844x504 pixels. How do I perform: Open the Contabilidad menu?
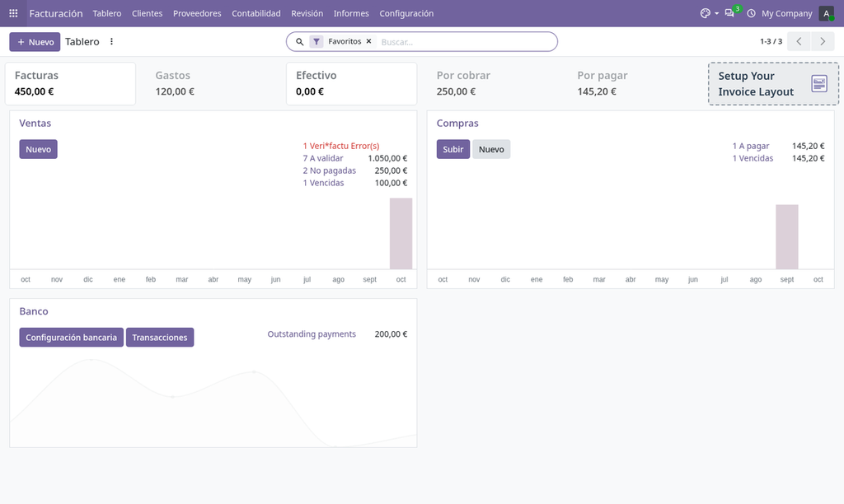tap(256, 13)
